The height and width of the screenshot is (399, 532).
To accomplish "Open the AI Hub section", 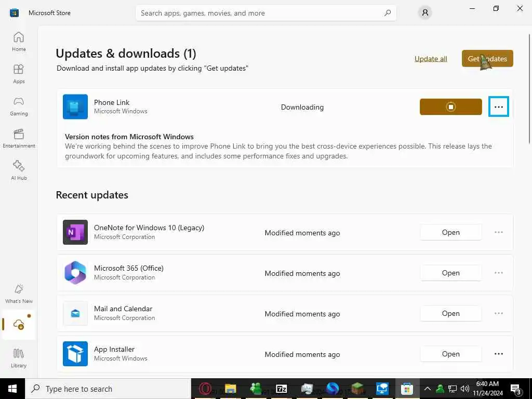I will coord(19,170).
